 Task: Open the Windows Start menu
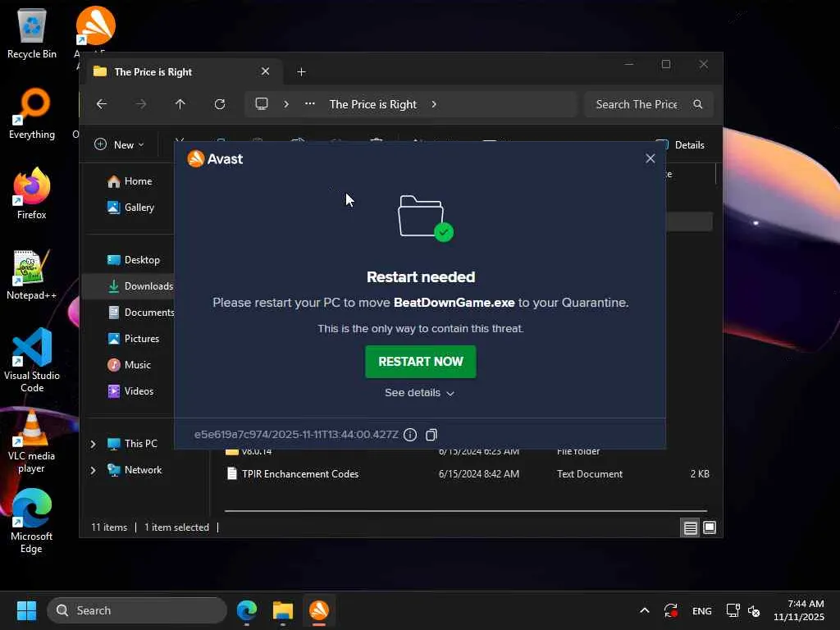coord(26,610)
